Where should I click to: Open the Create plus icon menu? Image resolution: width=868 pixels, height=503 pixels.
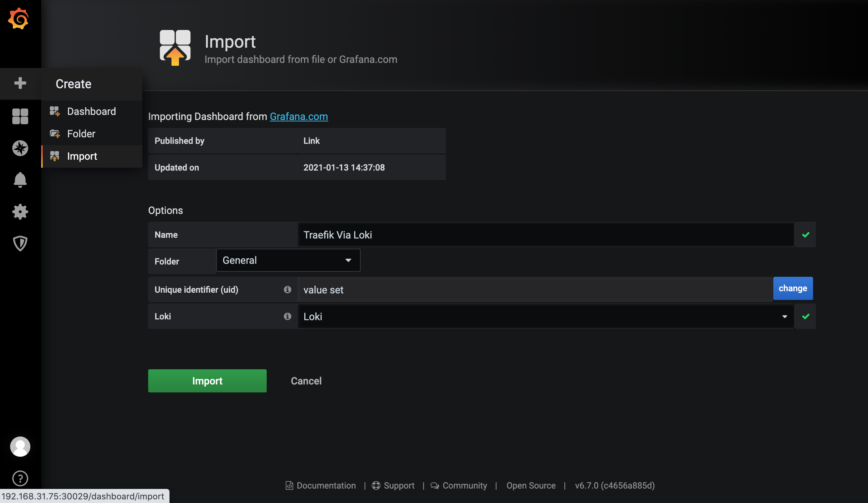pos(20,83)
